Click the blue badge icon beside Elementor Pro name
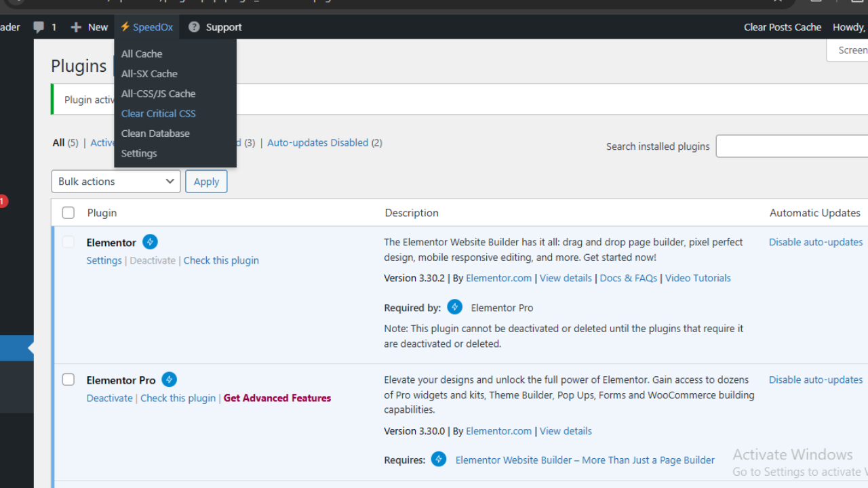Image resolution: width=868 pixels, height=488 pixels. coord(170,380)
